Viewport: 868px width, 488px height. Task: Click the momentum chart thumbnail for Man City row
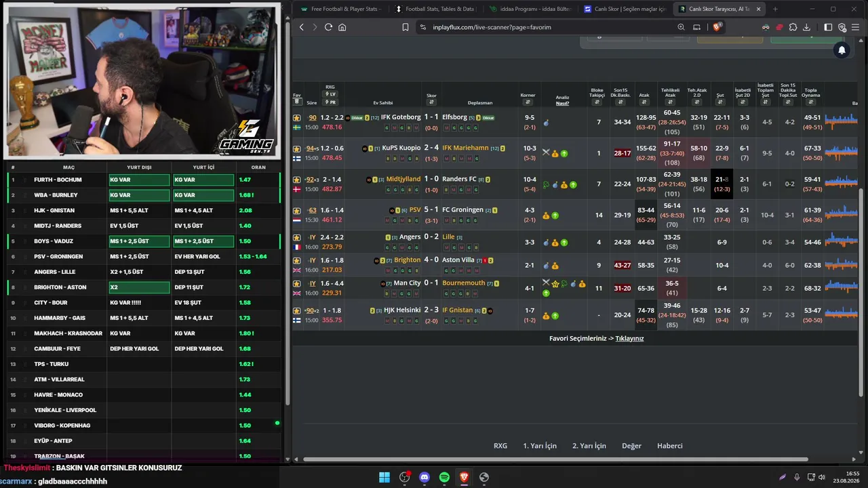click(x=841, y=288)
